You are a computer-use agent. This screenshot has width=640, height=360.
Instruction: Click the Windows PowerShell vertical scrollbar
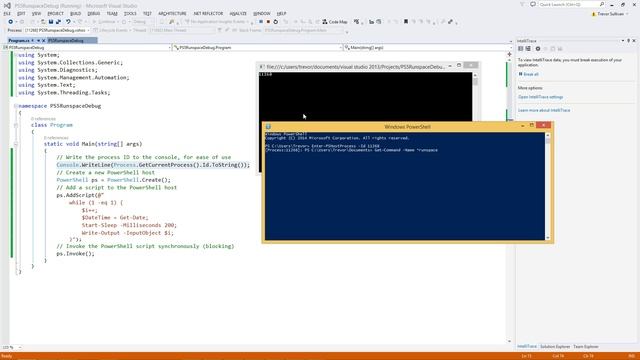[x=548, y=187]
